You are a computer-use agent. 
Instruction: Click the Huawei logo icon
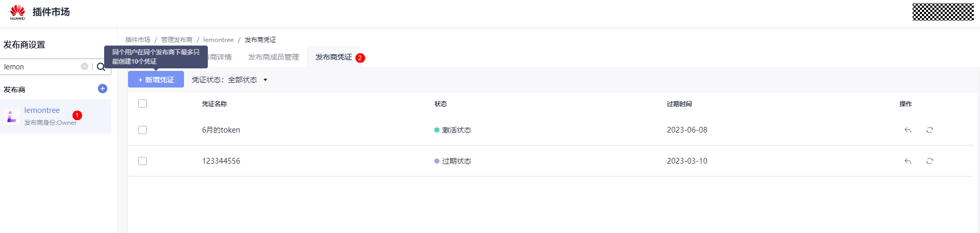coord(17,12)
